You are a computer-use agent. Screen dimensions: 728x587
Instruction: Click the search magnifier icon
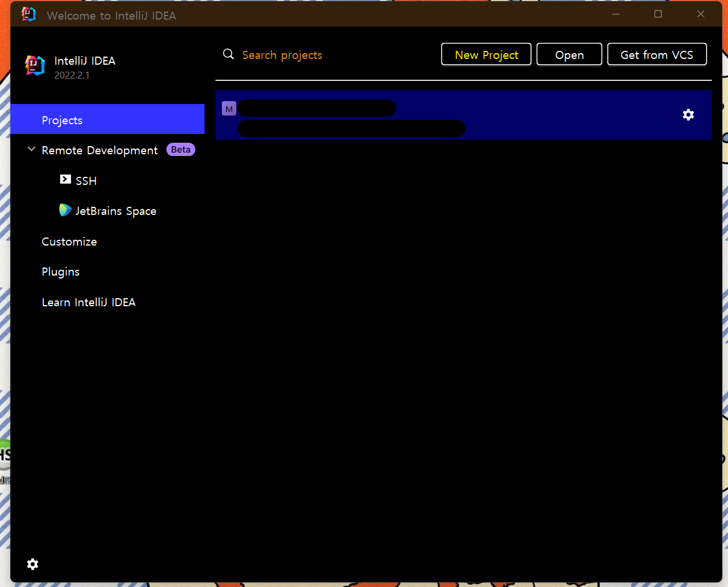click(229, 54)
